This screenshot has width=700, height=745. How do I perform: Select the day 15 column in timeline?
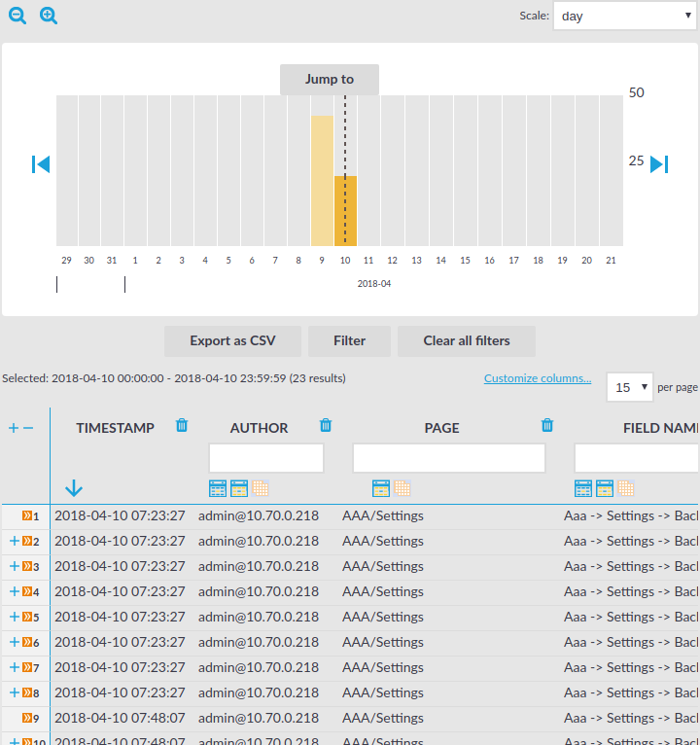(x=466, y=170)
